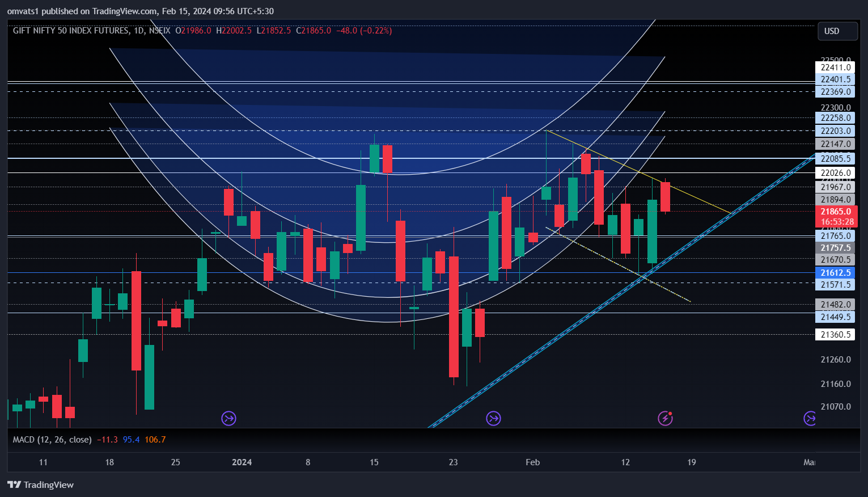Image resolution: width=868 pixels, height=497 pixels.
Task: Select the 21765.0 price level label
Action: pyautogui.click(x=836, y=236)
